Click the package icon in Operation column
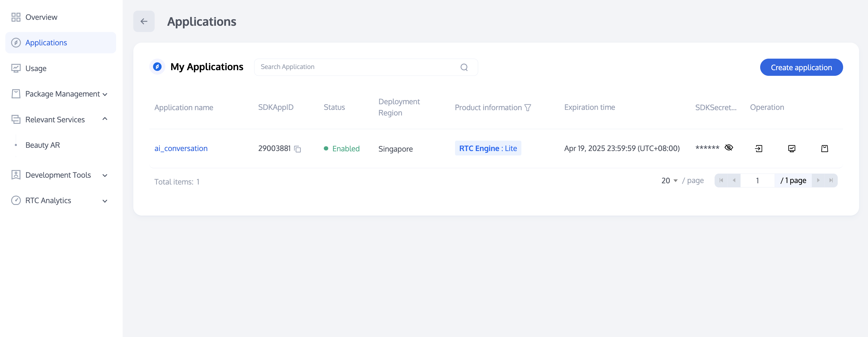This screenshot has width=868, height=337. pos(824,148)
